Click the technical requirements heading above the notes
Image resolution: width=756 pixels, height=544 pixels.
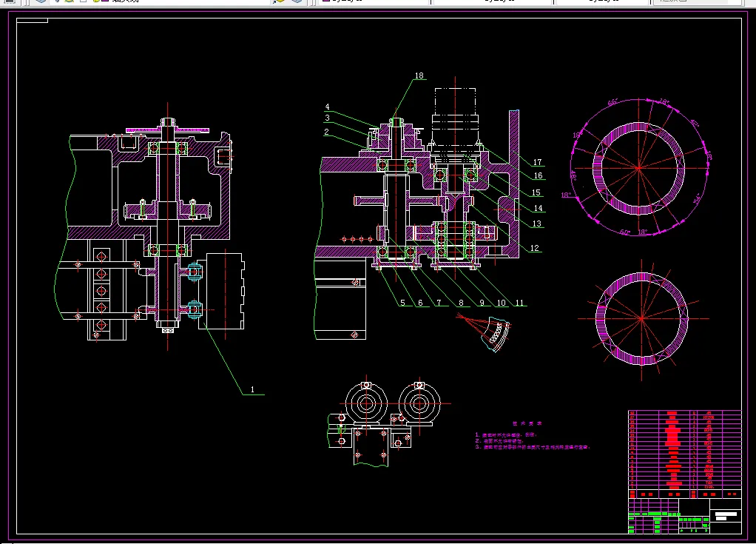527,423
